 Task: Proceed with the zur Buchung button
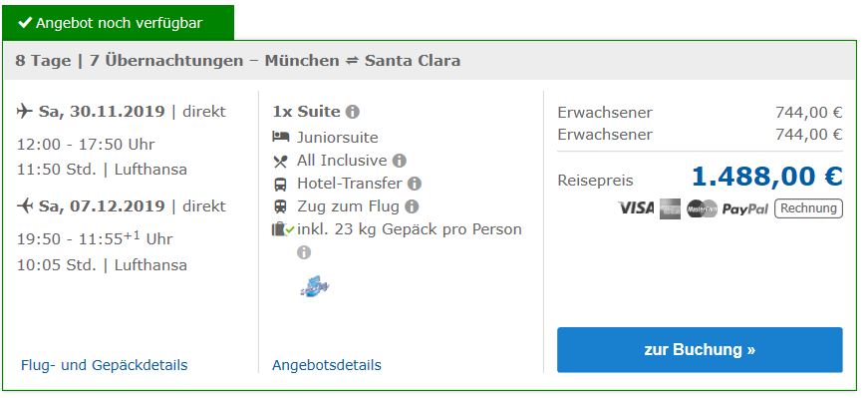700,350
